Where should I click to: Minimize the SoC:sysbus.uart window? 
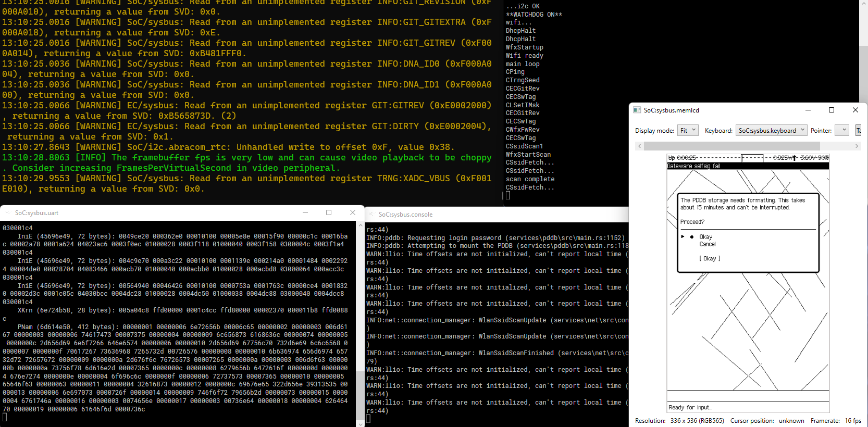pos(305,212)
